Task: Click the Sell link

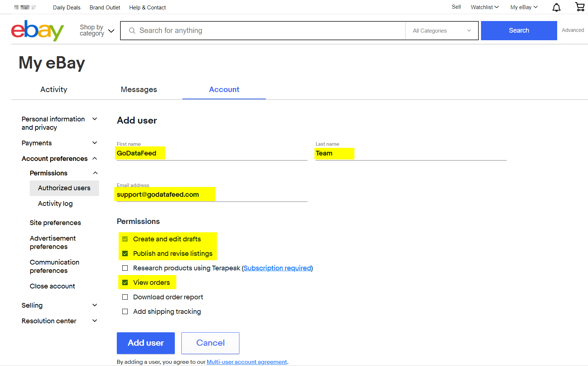Action: (x=456, y=7)
